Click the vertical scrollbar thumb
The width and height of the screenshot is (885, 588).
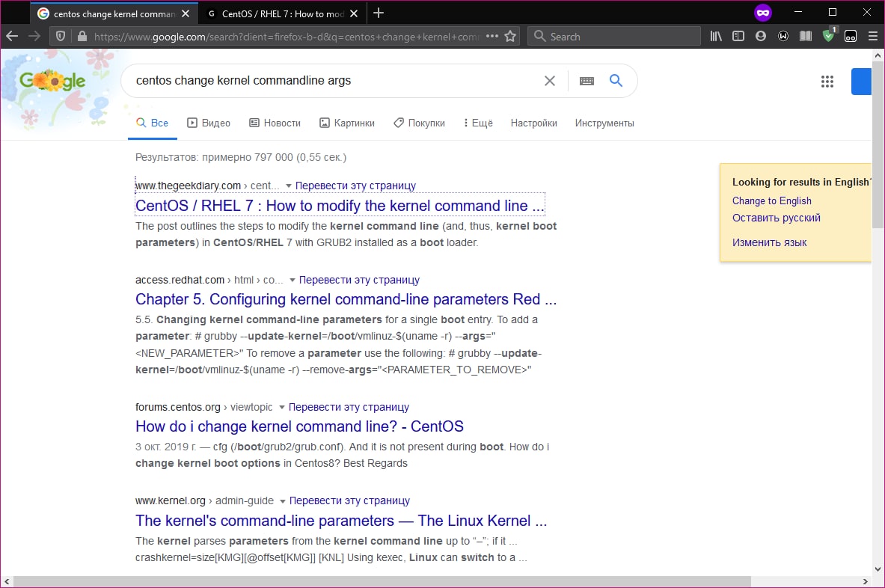(x=878, y=146)
